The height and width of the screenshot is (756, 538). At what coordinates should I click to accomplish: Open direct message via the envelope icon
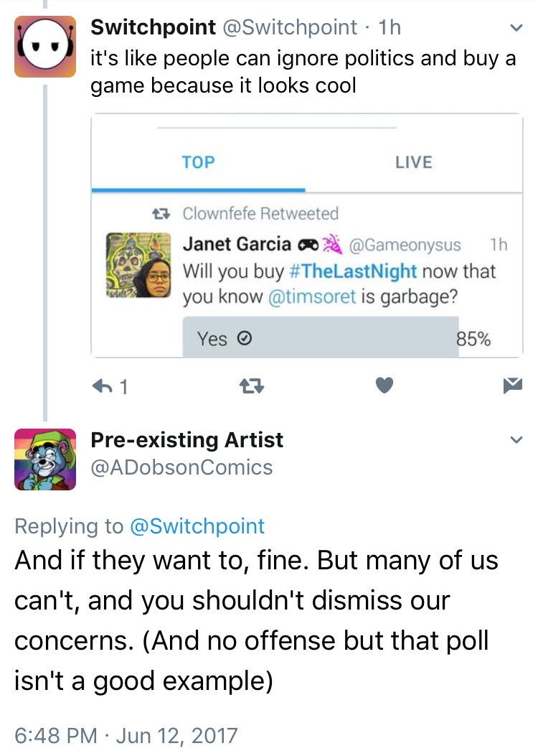(x=513, y=386)
